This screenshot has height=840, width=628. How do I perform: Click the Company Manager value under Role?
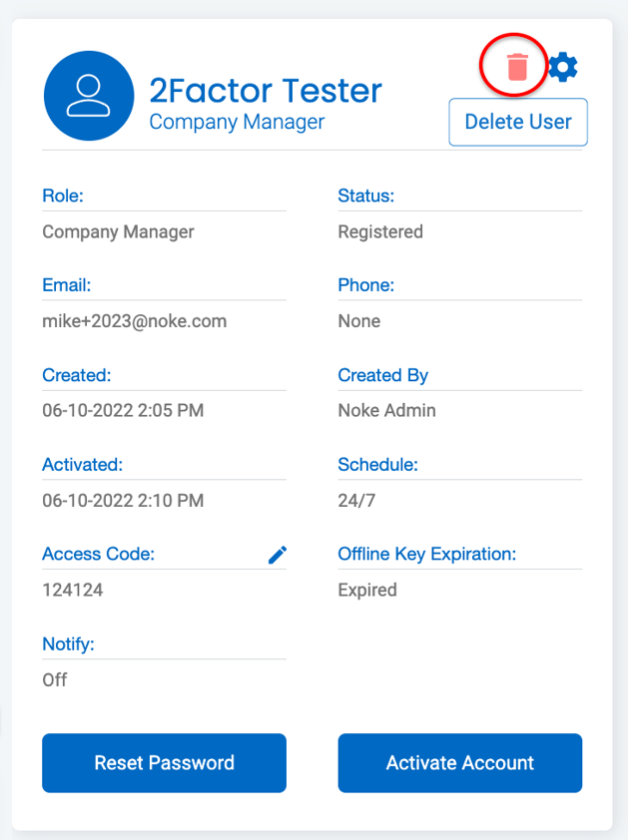point(118,232)
